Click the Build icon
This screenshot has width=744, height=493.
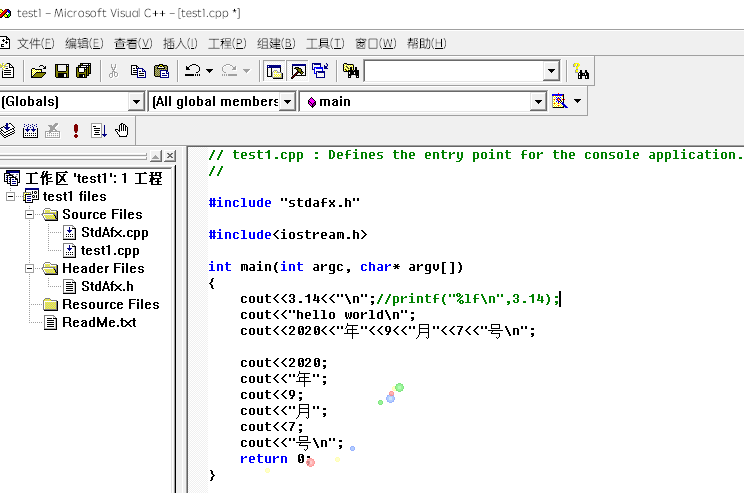click(30, 130)
